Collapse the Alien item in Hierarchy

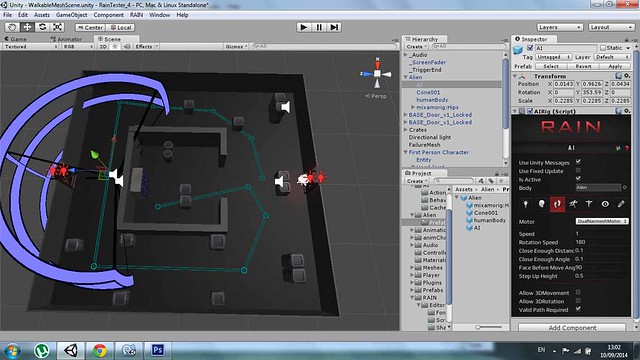406,77
